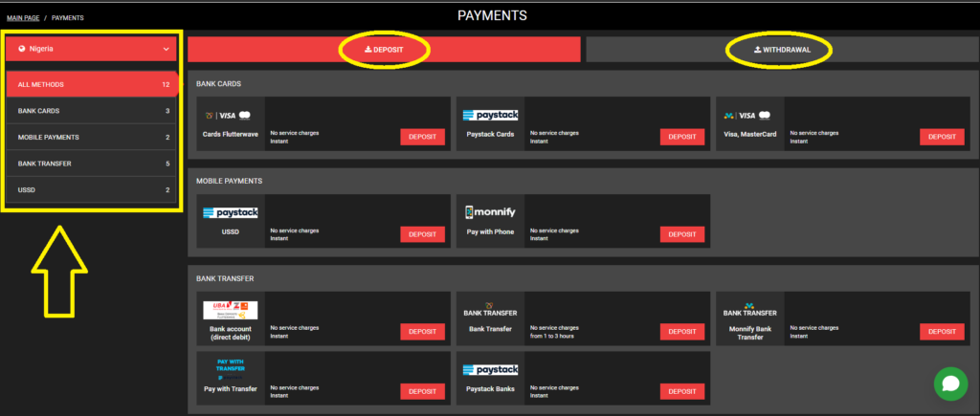This screenshot has height=416, width=980.
Task: Select Bank Cards filter in sidebar
Action: [x=92, y=111]
